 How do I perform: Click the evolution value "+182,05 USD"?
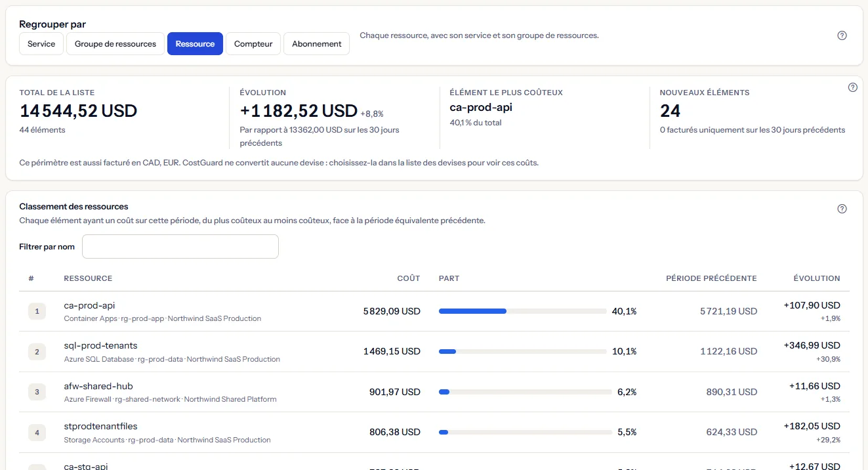(812, 427)
